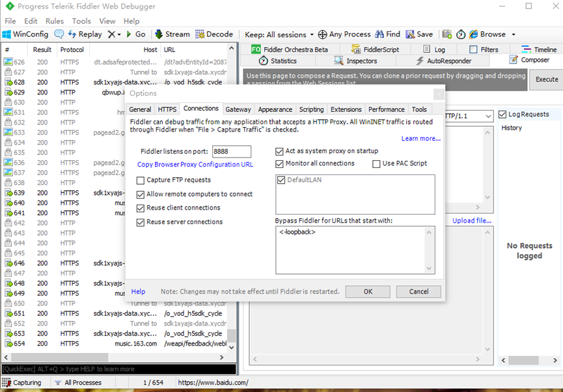The width and height of the screenshot is (563, 392).
Task: Open the Keep: All sessions dropdown
Action: point(279,35)
